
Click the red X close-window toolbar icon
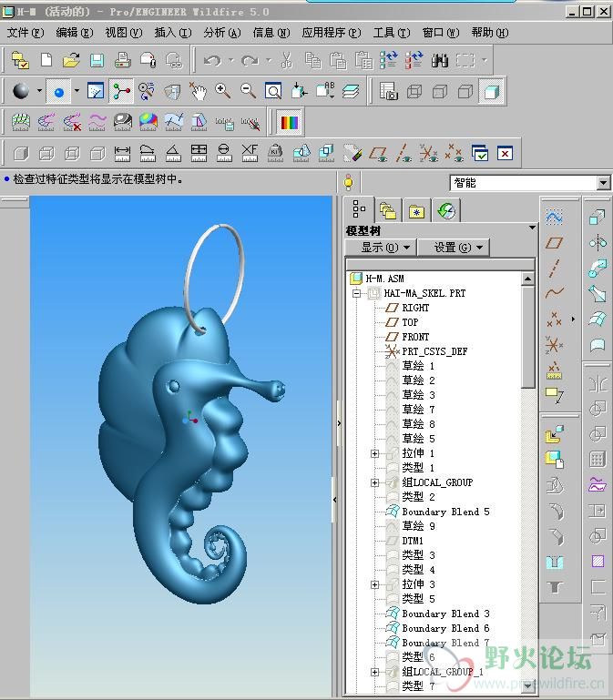coord(505,153)
